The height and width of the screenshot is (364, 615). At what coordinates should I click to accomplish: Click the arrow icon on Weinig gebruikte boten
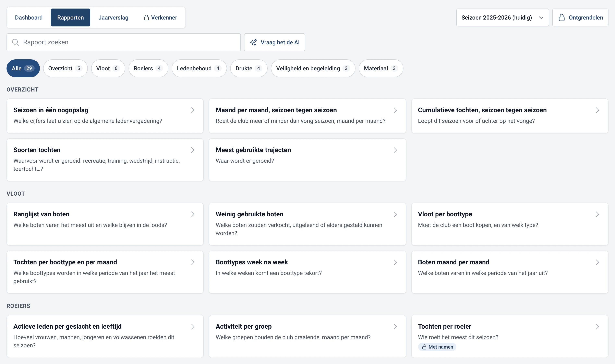(395, 214)
